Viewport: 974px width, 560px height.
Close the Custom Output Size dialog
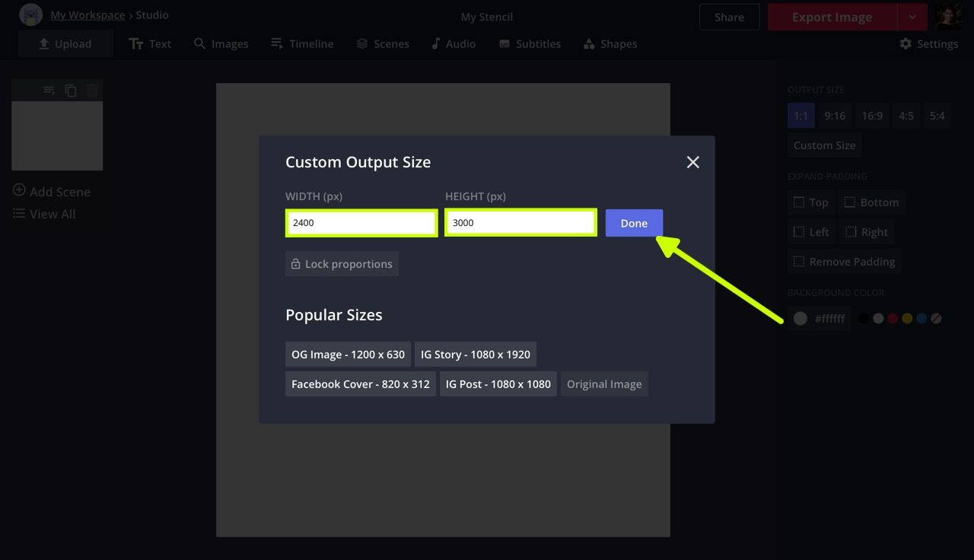click(692, 162)
